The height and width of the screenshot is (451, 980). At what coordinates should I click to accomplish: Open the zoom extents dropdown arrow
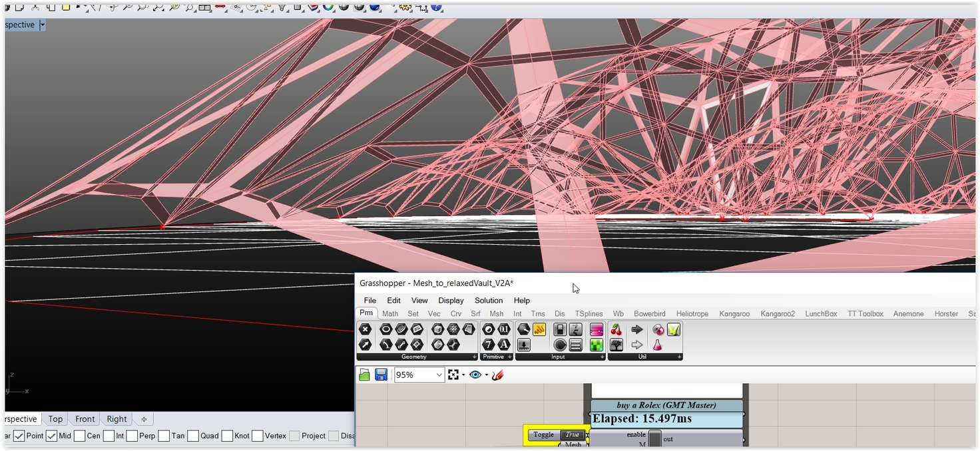pos(463,375)
